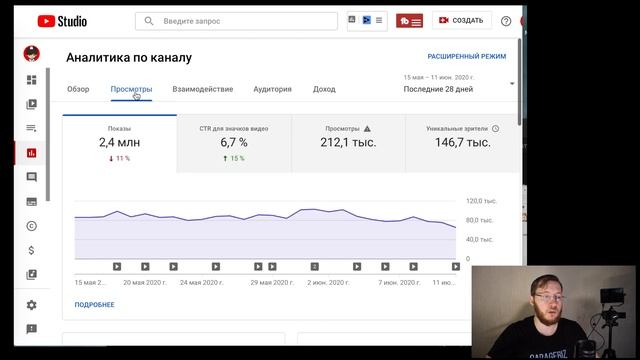Switch to the Взаимодействие tab

tap(202, 89)
